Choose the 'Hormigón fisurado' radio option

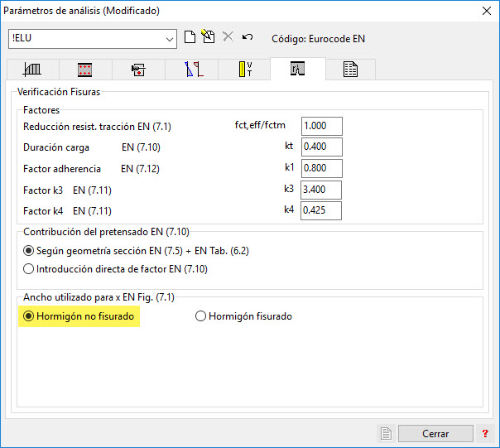coord(200,316)
